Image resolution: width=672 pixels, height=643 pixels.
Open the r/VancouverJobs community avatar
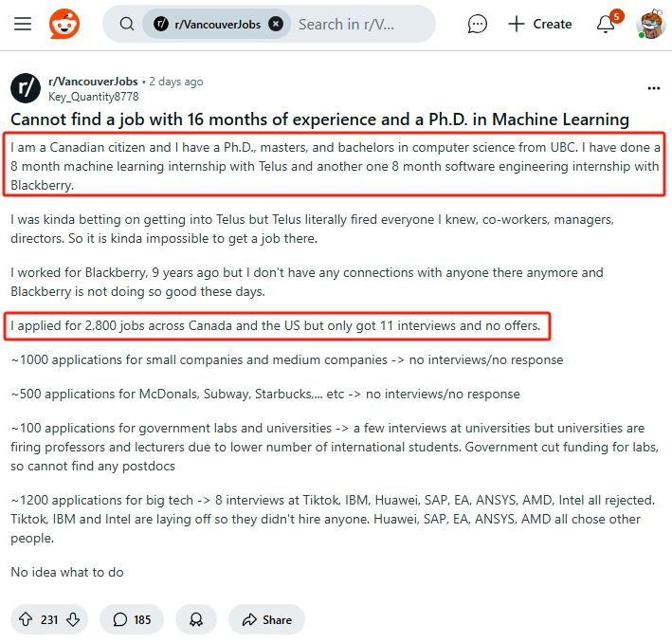point(26,88)
